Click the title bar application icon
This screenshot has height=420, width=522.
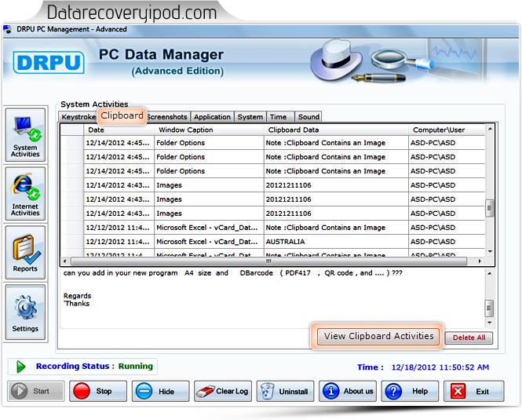pos(8,29)
